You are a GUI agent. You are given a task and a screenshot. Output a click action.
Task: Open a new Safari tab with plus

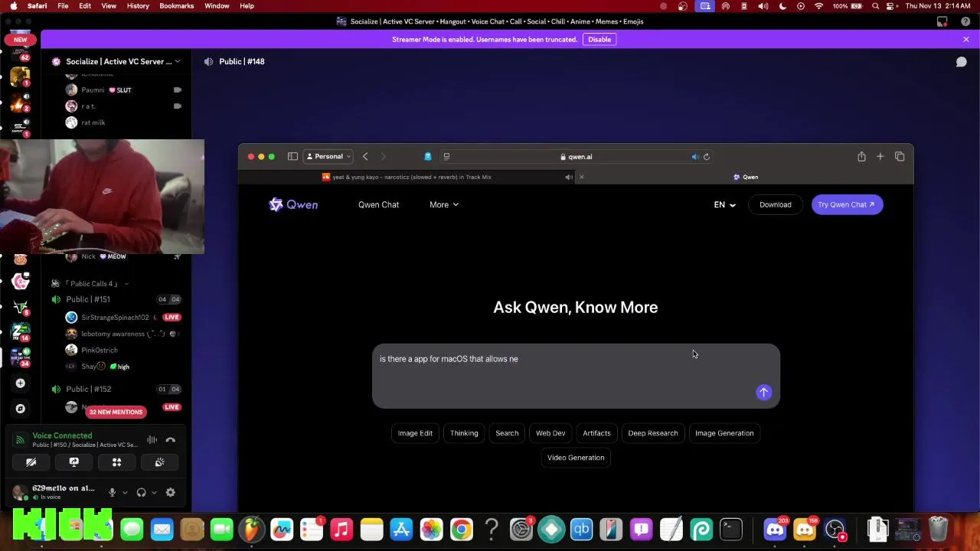880,156
